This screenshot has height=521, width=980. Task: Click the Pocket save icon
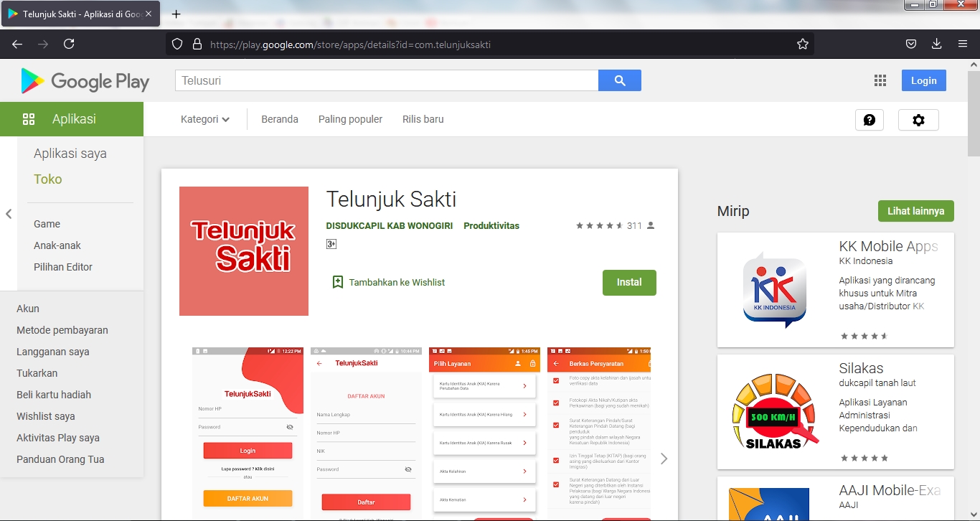click(910, 44)
